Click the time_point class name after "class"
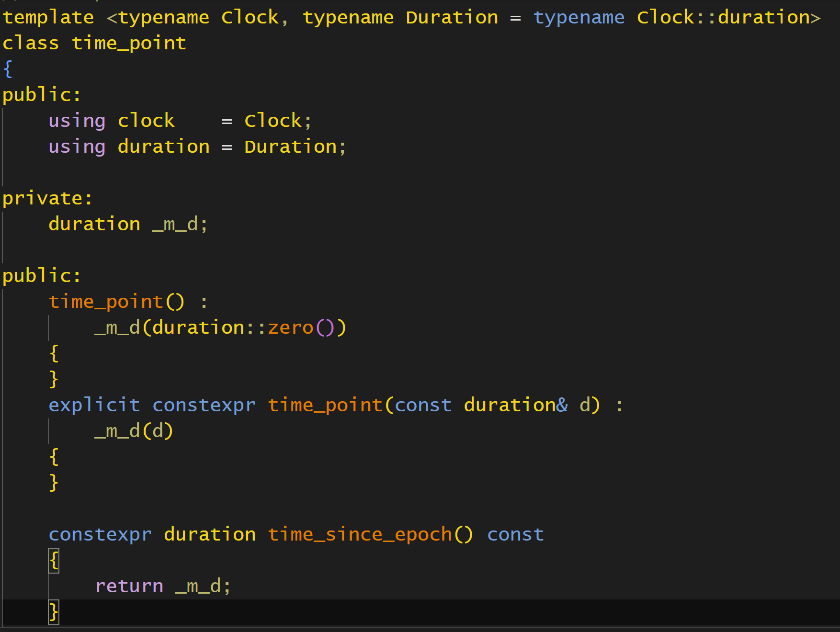 click(129, 44)
